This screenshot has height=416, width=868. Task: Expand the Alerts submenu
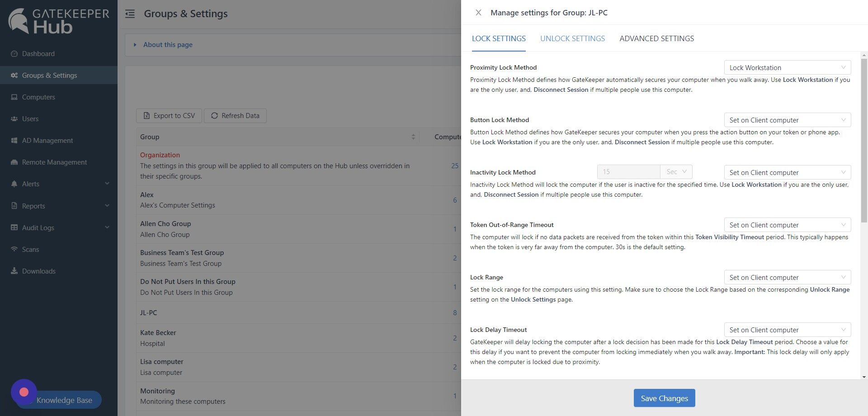[31, 184]
